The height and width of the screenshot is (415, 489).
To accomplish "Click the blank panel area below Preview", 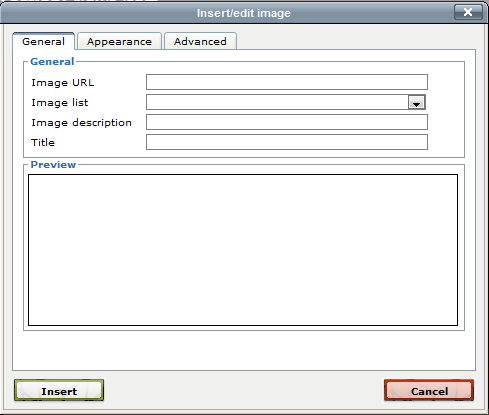I will (x=244, y=350).
